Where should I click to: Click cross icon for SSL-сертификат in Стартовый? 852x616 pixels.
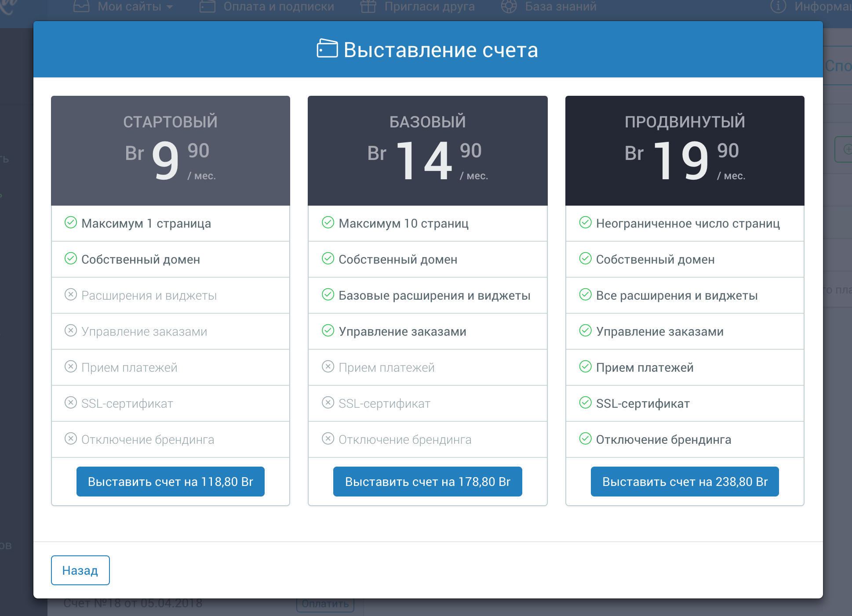71,402
